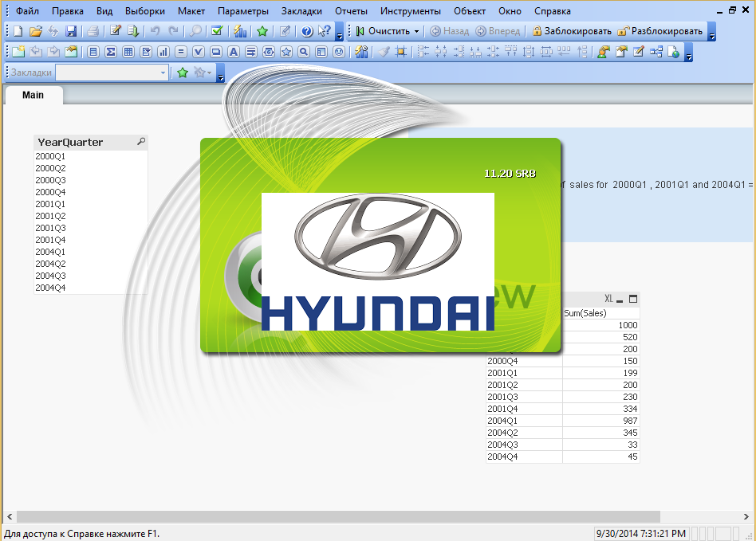Select 2001Q3 in the YearQuarter list box
This screenshot has height=541, width=756.
click(90, 228)
